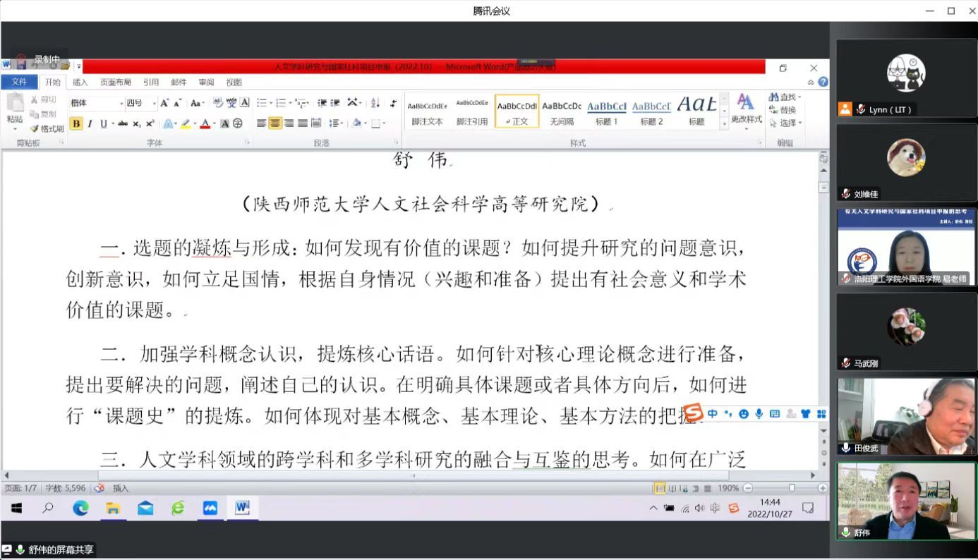
Task: Click the show paragraph marks icon
Action: (x=393, y=103)
